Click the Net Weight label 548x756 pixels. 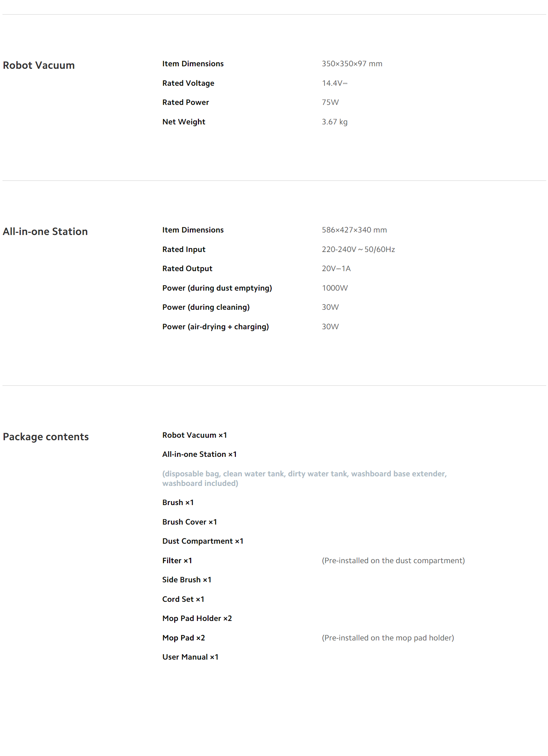tap(183, 122)
